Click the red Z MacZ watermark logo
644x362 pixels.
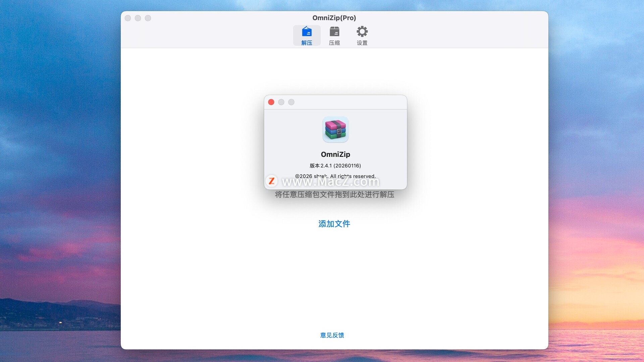click(271, 181)
